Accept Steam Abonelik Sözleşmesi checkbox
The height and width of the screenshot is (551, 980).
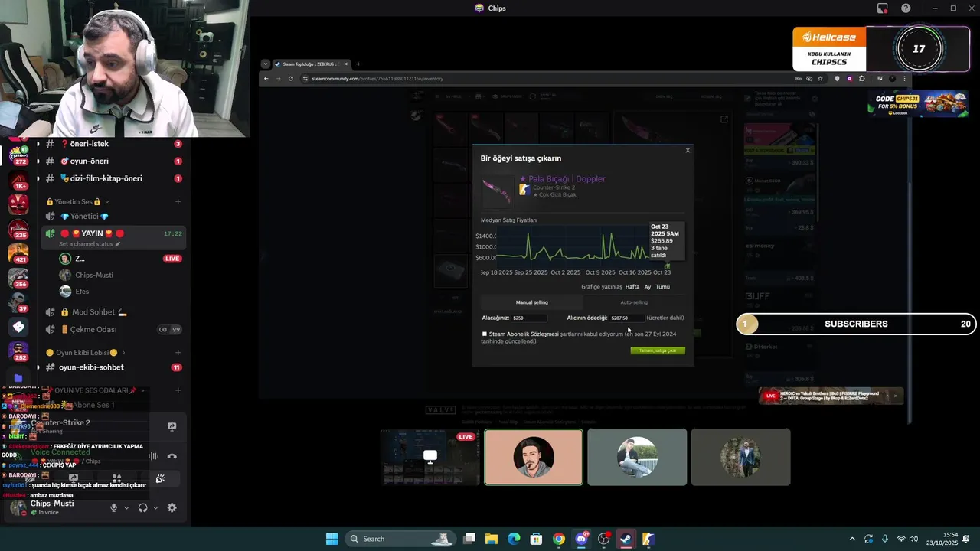(485, 334)
